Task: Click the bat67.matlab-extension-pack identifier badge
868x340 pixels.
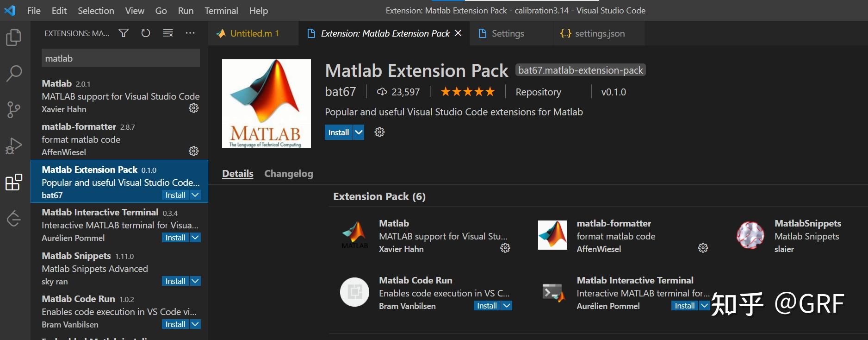Action: tap(580, 70)
